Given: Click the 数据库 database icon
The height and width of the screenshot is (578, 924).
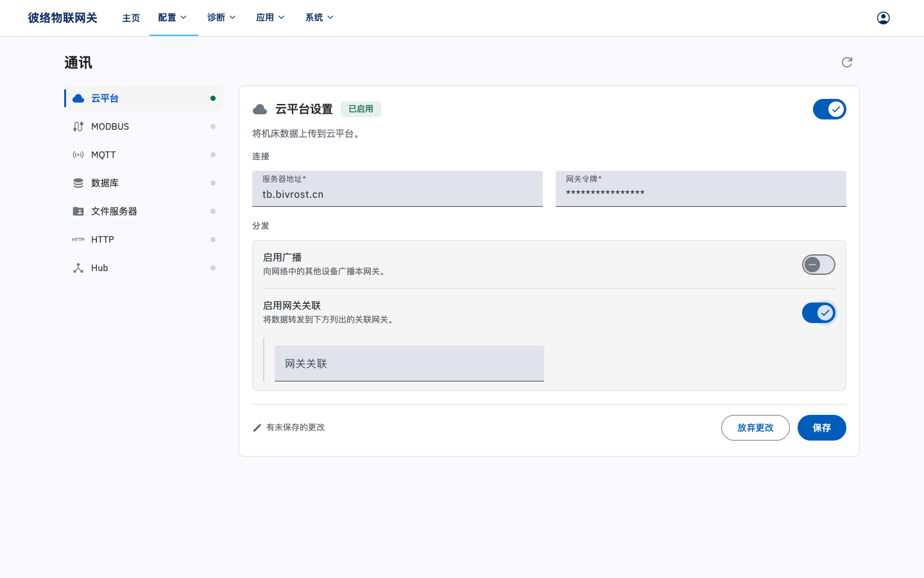Looking at the screenshot, I should pyautogui.click(x=78, y=183).
